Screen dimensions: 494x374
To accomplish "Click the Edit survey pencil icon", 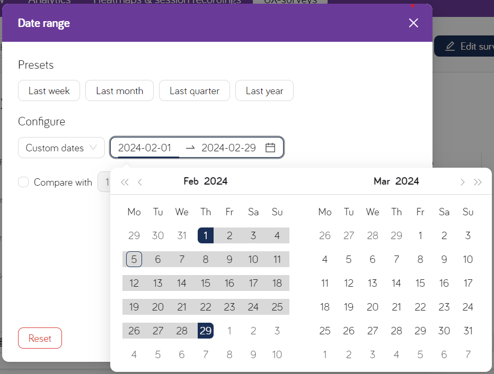I will 450,46.
